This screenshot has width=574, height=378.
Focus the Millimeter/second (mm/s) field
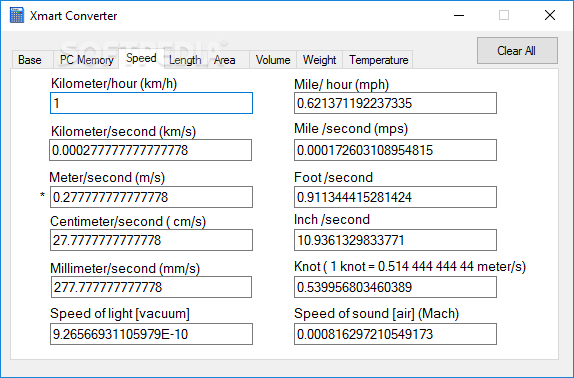click(x=151, y=287)
